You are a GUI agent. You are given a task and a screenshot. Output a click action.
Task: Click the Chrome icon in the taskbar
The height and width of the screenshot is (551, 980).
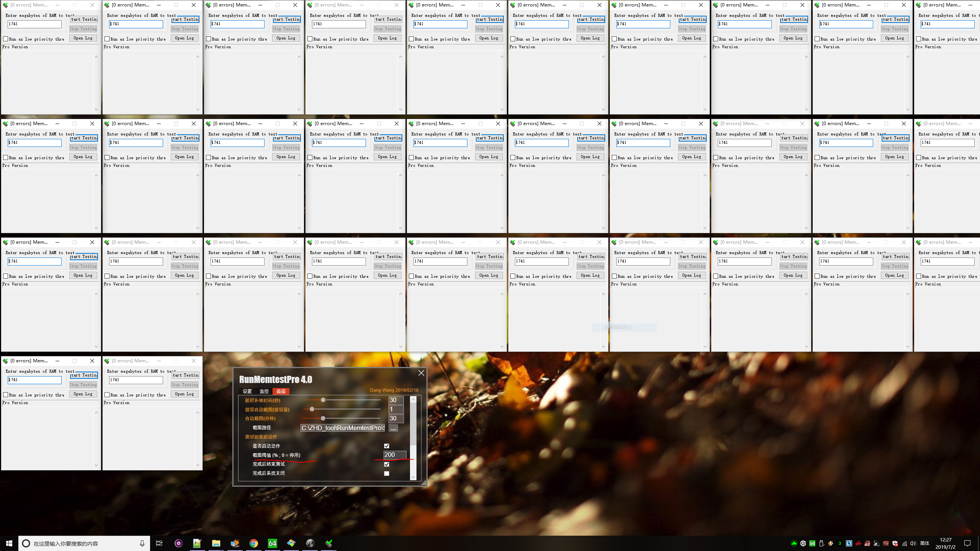pos(253,543)
